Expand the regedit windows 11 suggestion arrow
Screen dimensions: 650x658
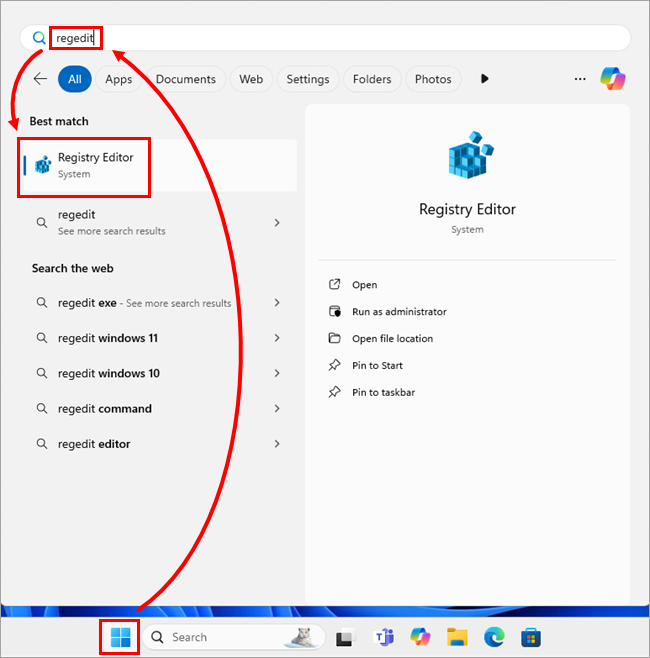(x=277, y=338)
